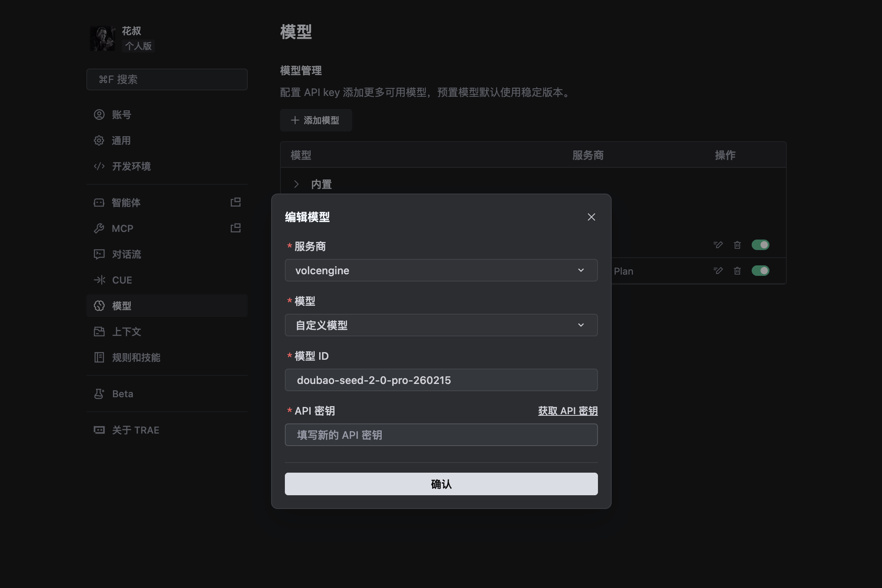Disable the toggle next to the Plan model
Image resolution: width=882 pixels, height=588 pixels.
pos(761,271)
